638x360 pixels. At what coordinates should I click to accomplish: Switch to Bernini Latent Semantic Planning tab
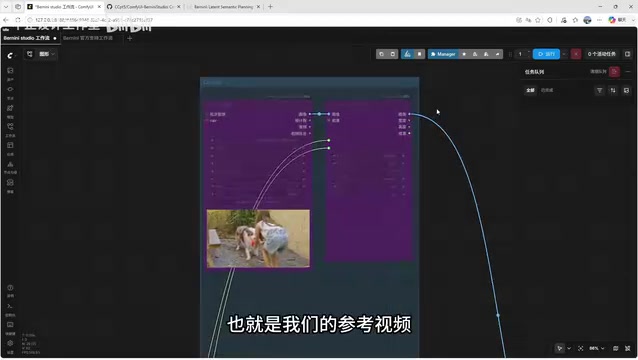223,7
